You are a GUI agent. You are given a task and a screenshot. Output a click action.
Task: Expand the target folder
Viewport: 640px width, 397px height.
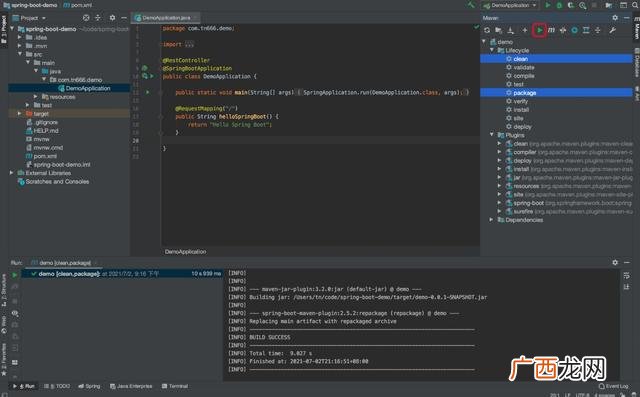[x=20, y=113]
